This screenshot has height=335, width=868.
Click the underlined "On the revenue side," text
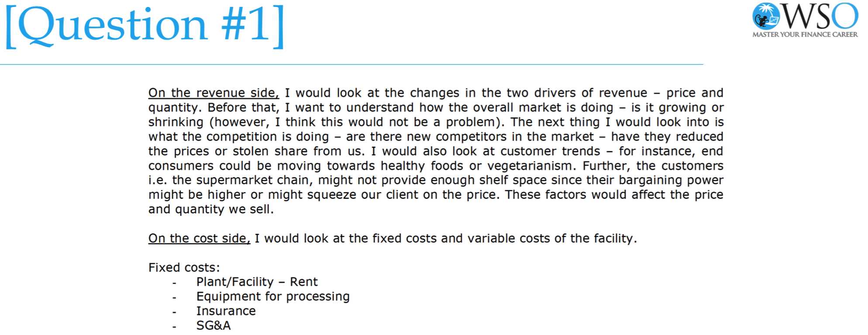[214, 93]
